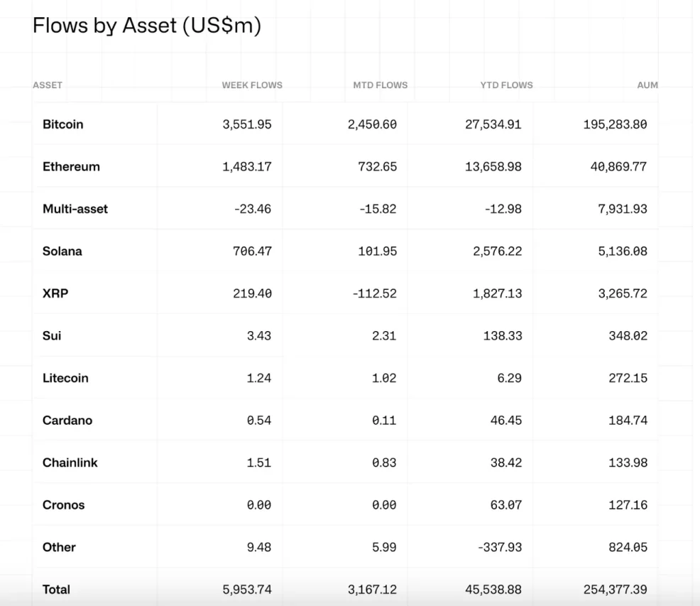Viewport: 700px width, 606px height.
Task: Click the Cronos asset name
Action: pyautogui.click(x=63, y=505)
